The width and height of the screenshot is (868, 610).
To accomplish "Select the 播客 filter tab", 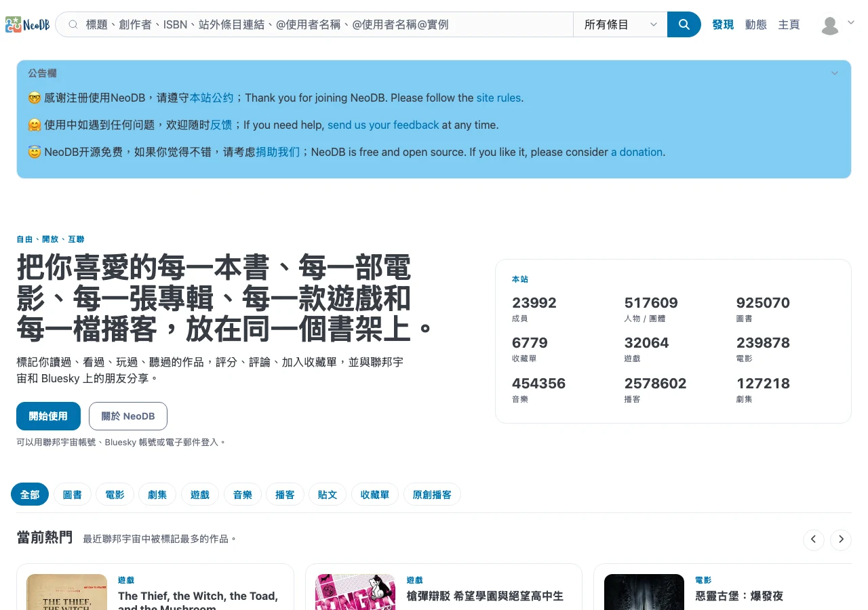I will click(285, 495).
